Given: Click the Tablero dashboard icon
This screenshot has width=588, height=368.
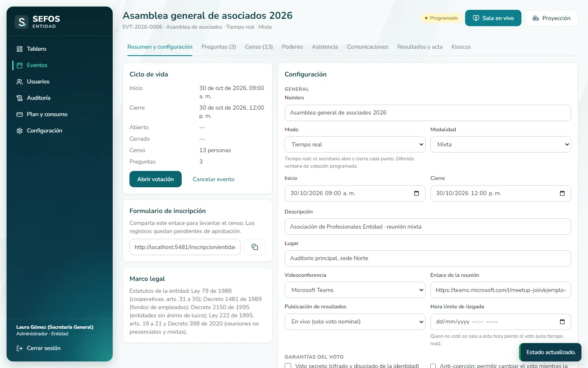Looking at the screenshot, I should coord(20,49).
